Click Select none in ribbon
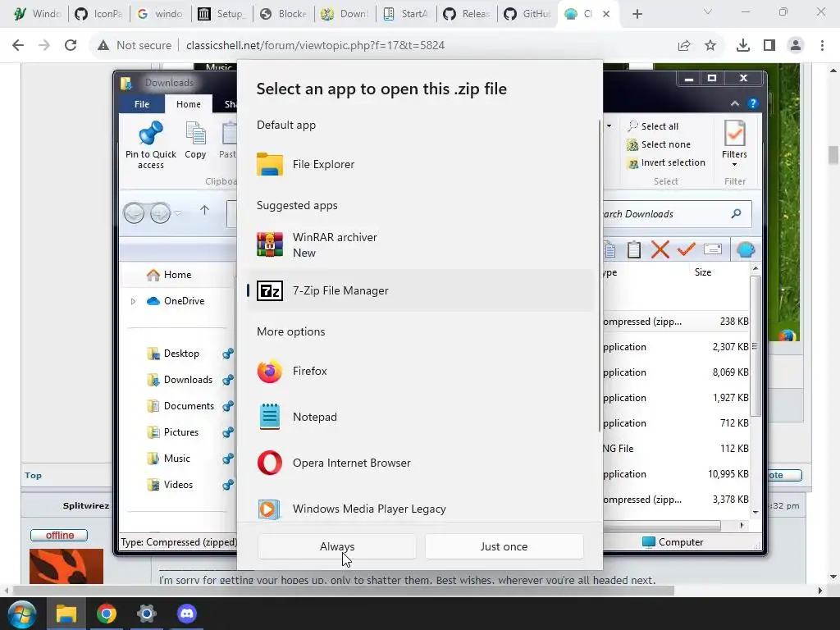 tap(659, 144)
